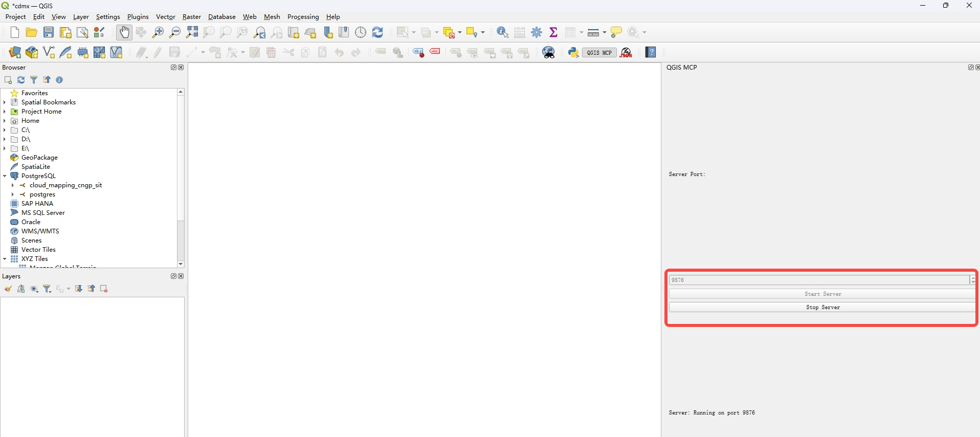Open the Project menu

coord(15,17)
